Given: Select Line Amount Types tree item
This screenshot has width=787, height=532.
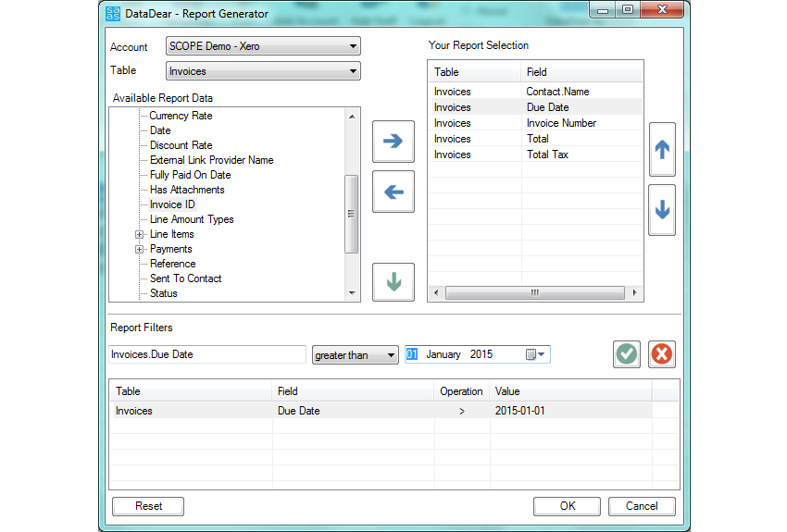Looking at the screenshot, I should (x=192, y=219).
